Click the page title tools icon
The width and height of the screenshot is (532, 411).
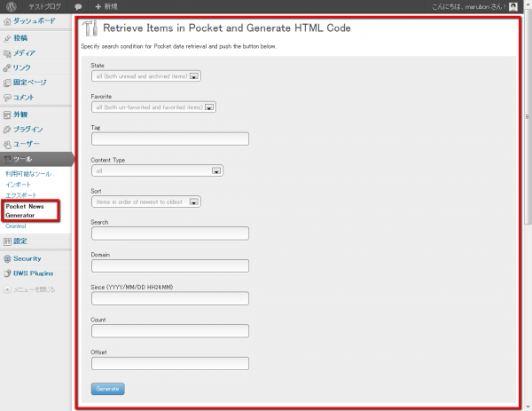[90, 28]
